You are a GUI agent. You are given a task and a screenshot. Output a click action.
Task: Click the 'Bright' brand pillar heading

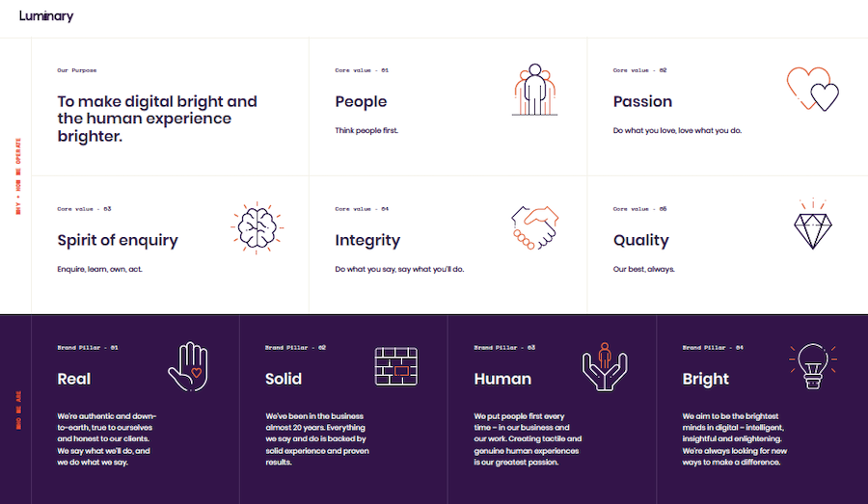[x=705, y=379]
